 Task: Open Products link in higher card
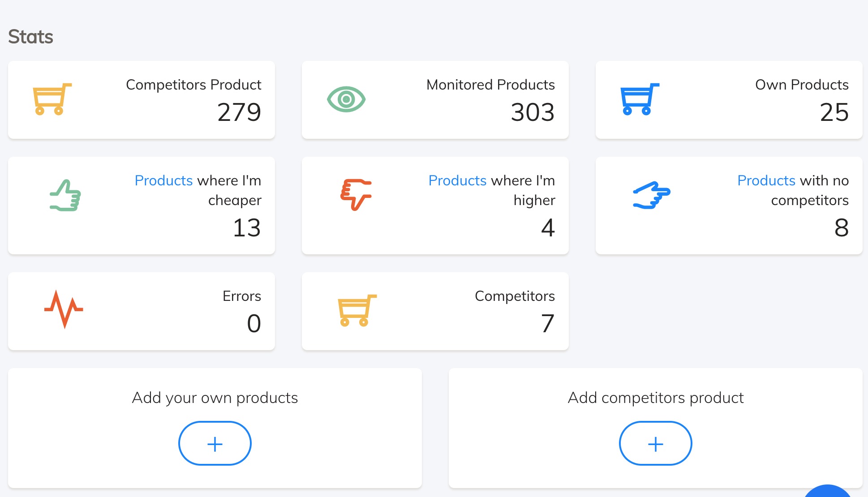[x=457, y=180]
